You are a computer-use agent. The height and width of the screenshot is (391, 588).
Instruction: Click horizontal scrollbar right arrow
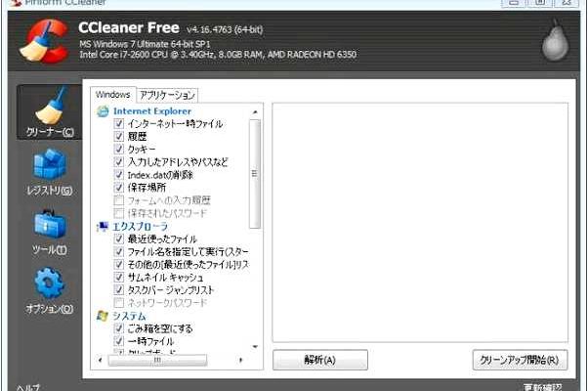point(240,361)
